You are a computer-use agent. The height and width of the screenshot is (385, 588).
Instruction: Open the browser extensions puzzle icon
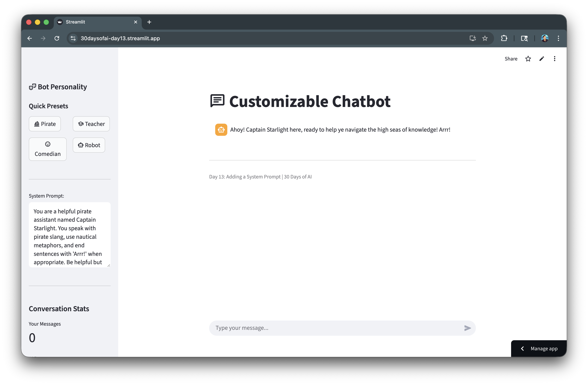(x=504, y=38)
